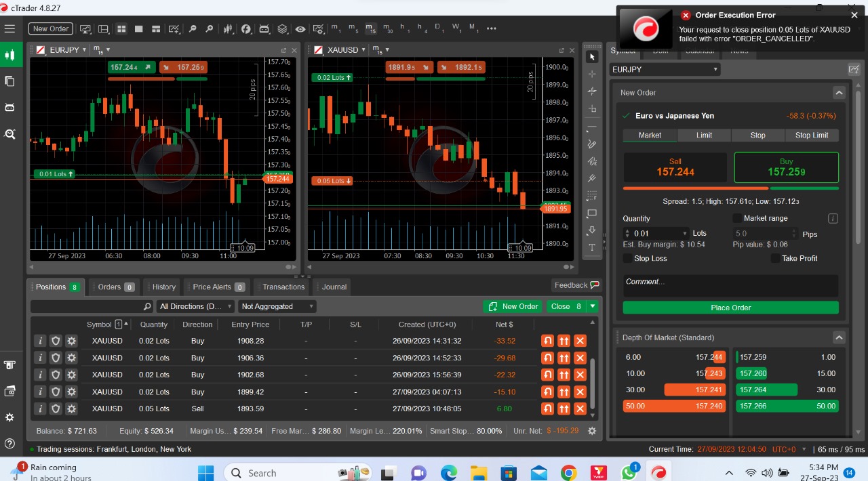Click the positions search field
The image size is (868, 481).
coord(92,306)
